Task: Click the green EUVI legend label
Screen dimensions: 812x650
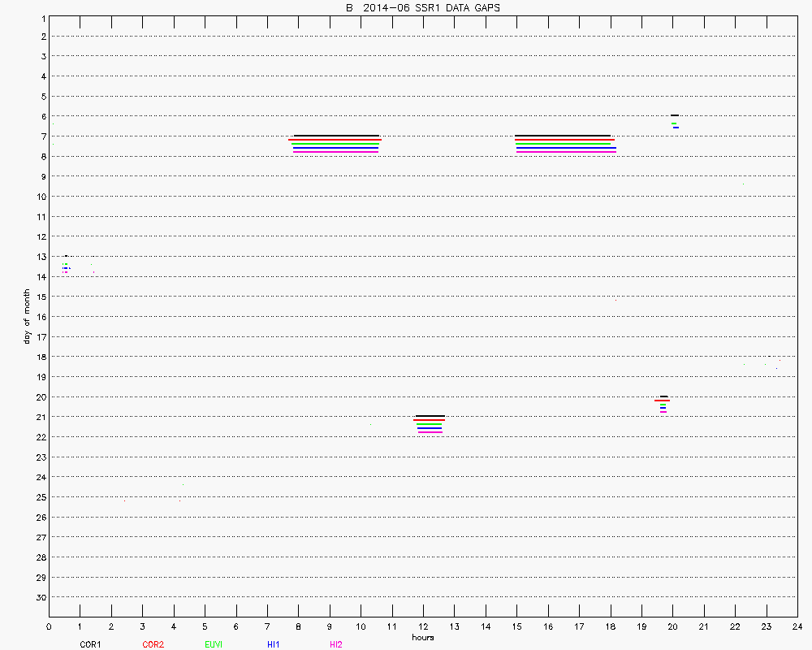Action: click(214, 644)
